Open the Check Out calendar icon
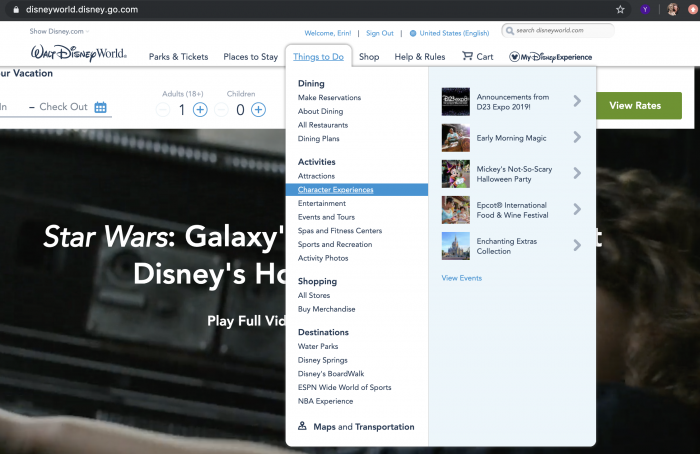Viewport: 700px width, 454px height. click(100, 107)
